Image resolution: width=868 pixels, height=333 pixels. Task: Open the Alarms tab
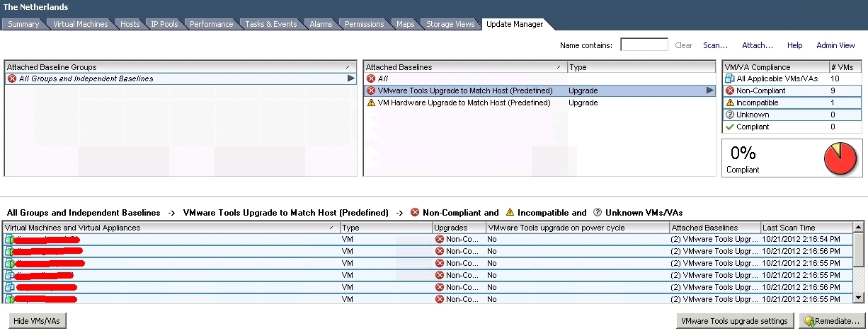pos(321,24)
